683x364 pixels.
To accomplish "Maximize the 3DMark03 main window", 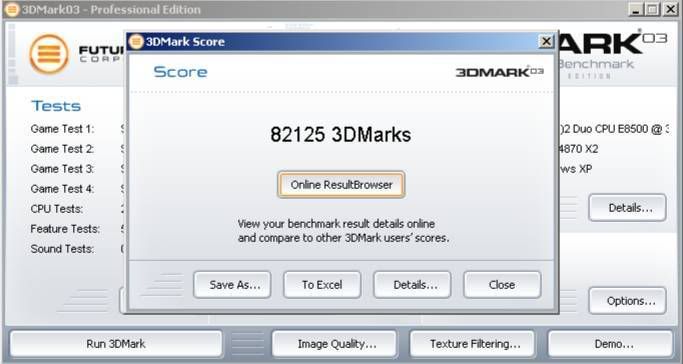I will tap(652, 9).
